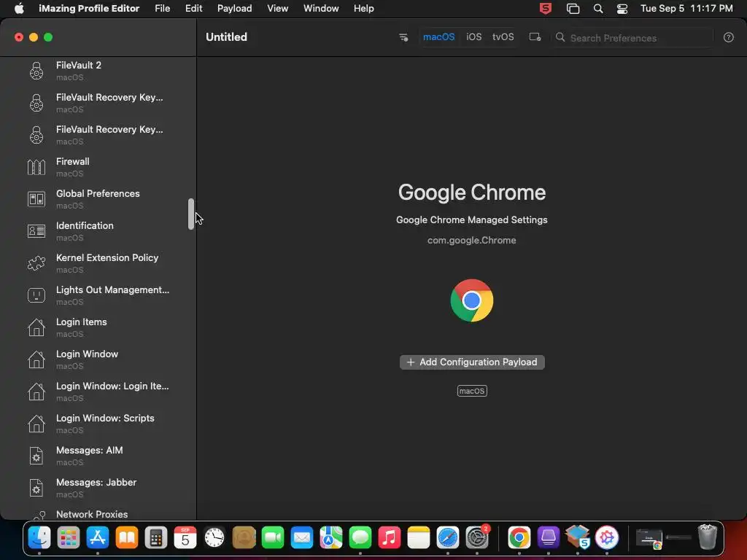Select the FileVault 2 lock icon

(x=36, y=71)
